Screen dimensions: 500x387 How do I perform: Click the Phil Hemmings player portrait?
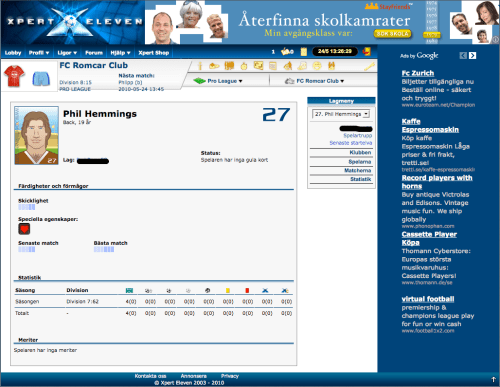[x=36, y=135]
